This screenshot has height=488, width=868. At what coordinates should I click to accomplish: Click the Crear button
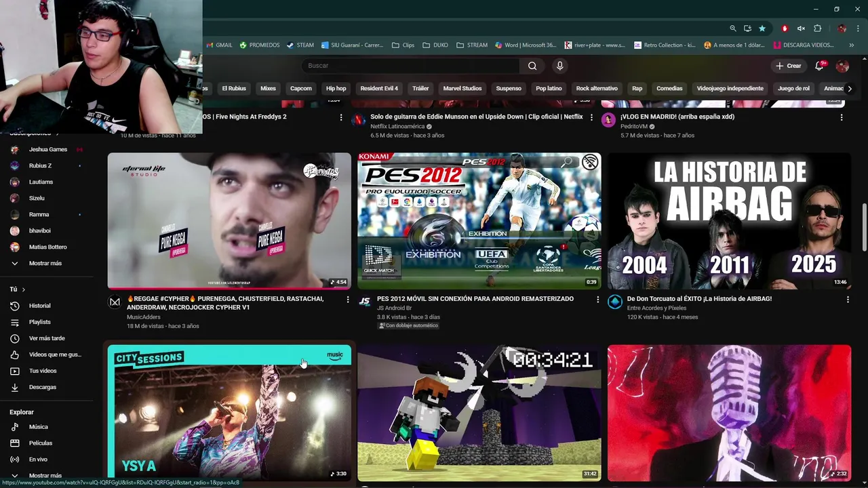pyautogui.click(x=789, y=66)
